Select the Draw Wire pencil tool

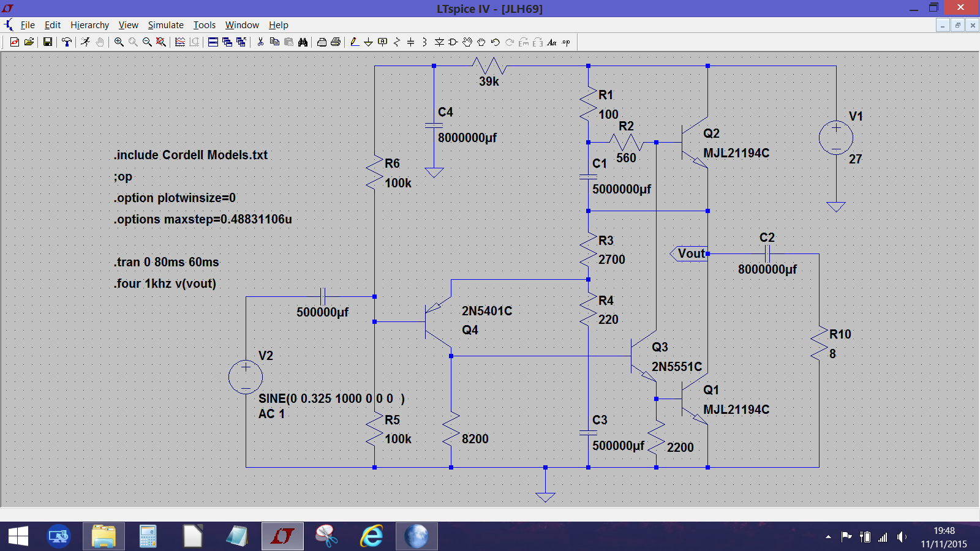(x=355, y=42)
